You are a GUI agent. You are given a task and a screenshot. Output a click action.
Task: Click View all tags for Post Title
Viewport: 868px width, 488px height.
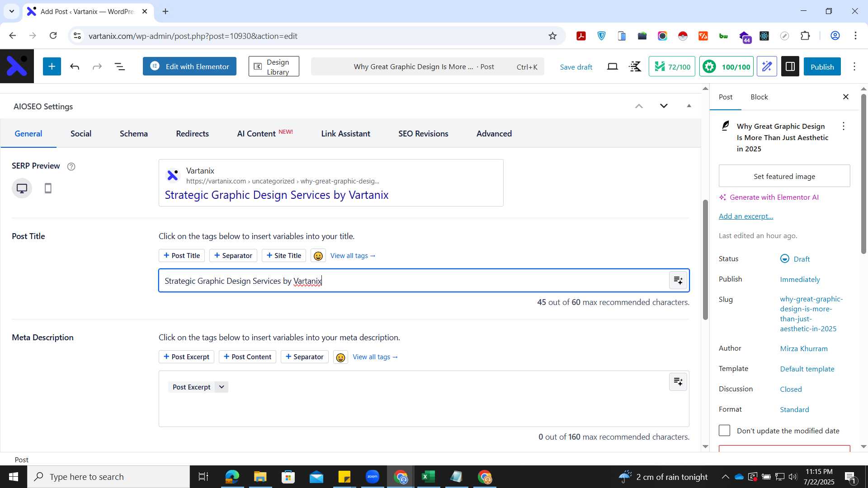(x=353, y=256)
